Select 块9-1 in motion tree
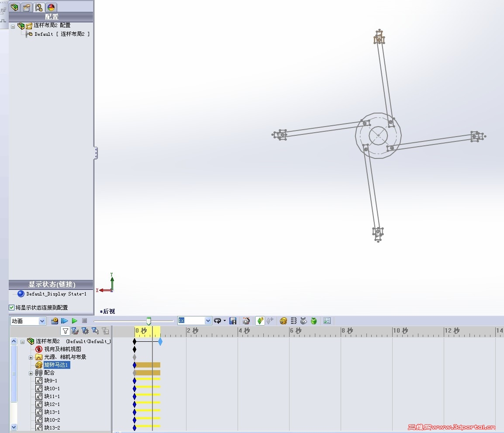 (x=51, y=381)
